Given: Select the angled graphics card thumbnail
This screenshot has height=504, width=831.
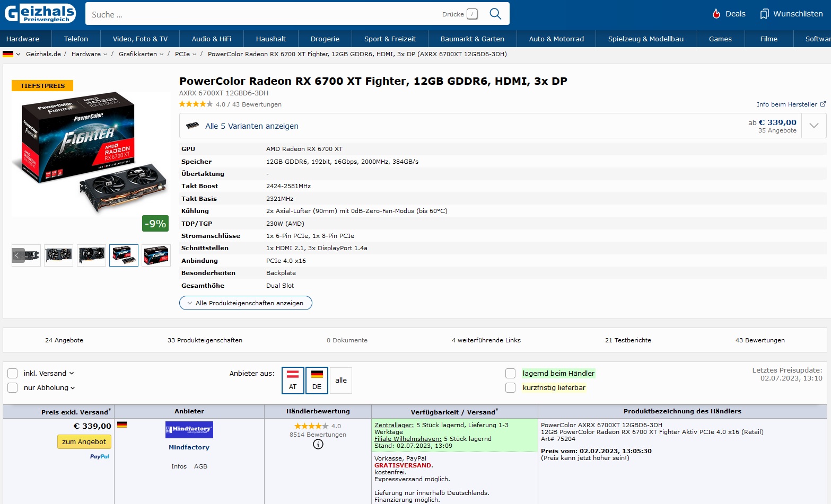Looking at the screenshot, I should 91,255.
